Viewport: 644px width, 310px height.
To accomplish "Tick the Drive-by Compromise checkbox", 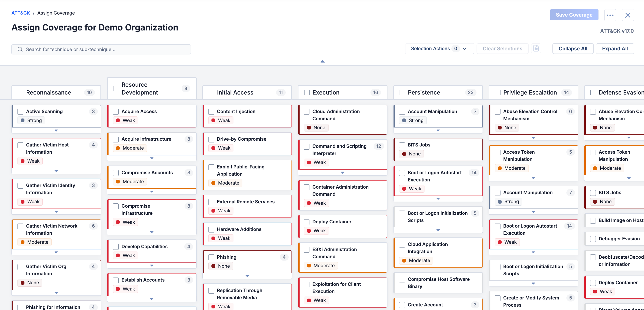I will click(211, 139).
